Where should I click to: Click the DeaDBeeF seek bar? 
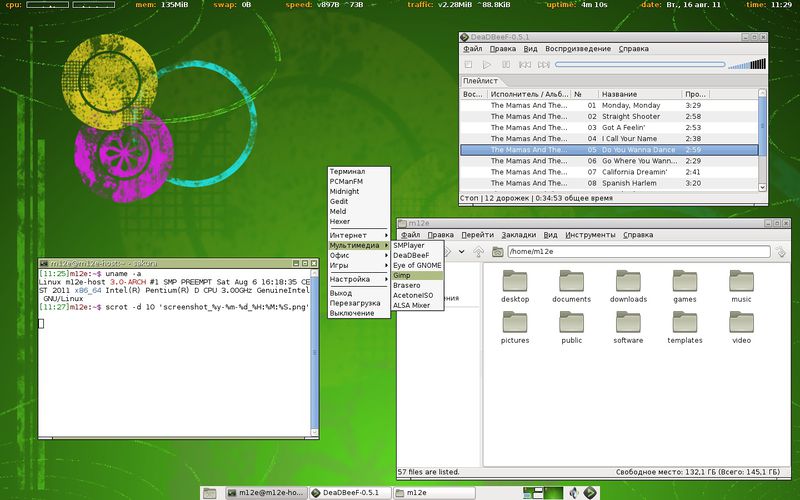click(x=638, y=65)
